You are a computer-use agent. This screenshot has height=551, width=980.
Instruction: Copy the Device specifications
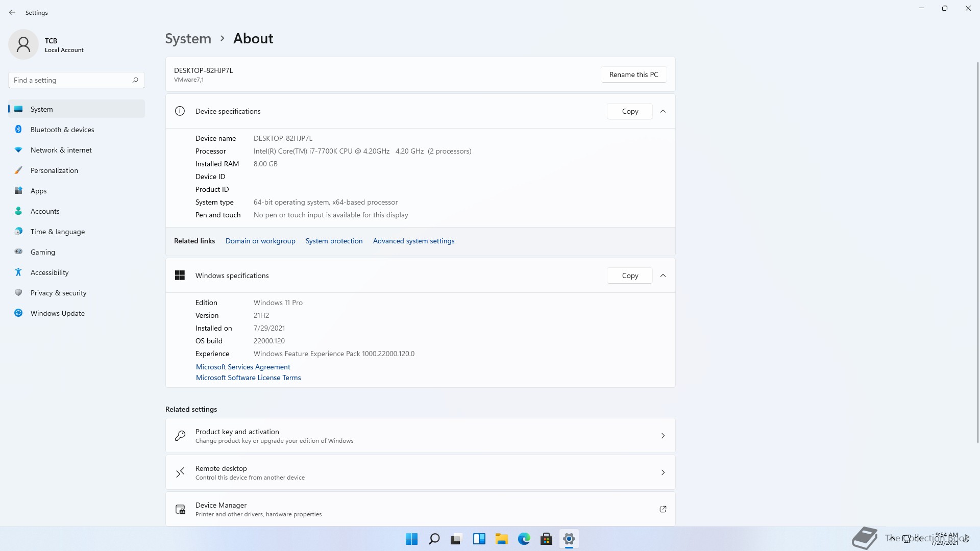(x=630, y=111)
